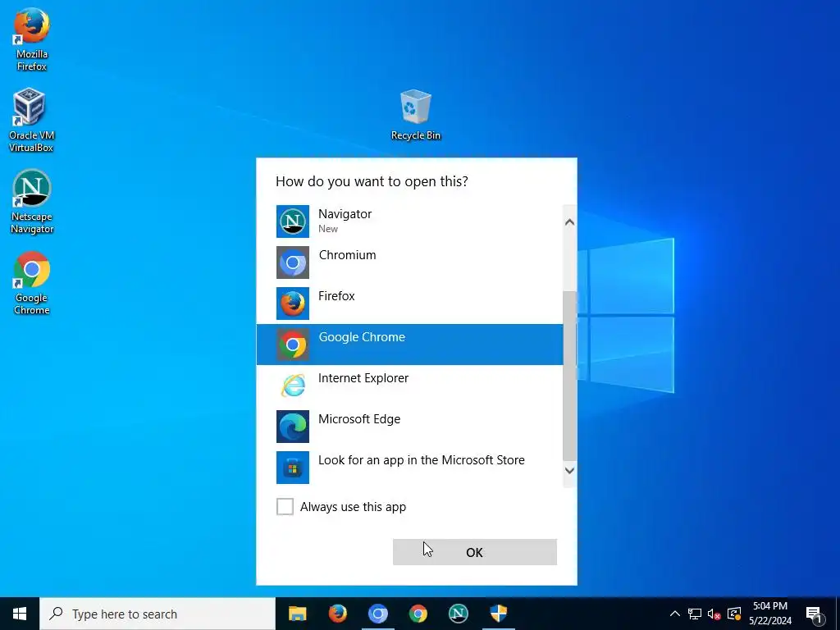The width and height of the screenshot is (840, 630).
Task: Select the Recycle Bin desktop icon
Action: pos(416,115)
